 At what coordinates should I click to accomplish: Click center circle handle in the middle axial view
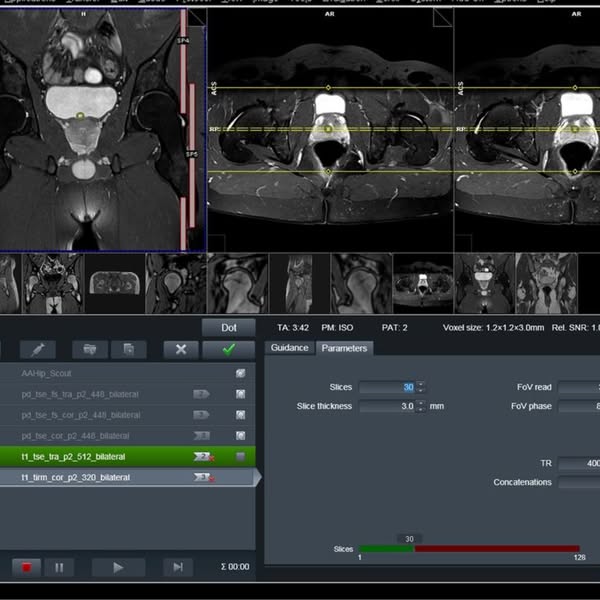(x=328, y=129)
